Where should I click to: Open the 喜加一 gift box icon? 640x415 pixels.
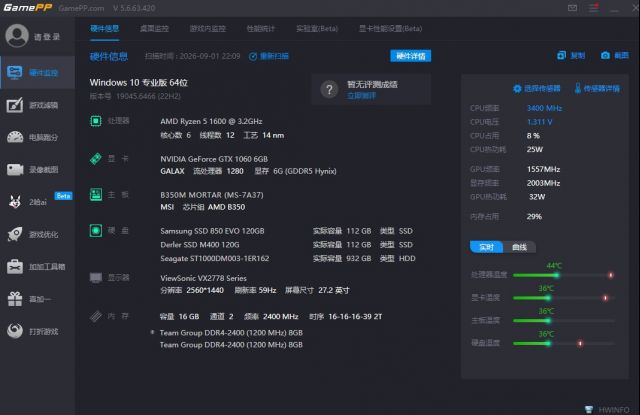[15, 299]
